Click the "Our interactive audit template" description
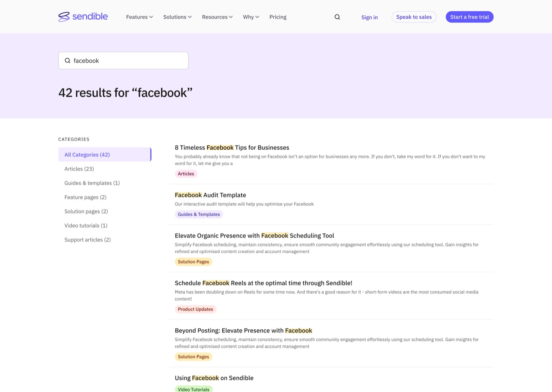This screenshot has width=552, height=392. pyautogui.click(x=244, y=204)
